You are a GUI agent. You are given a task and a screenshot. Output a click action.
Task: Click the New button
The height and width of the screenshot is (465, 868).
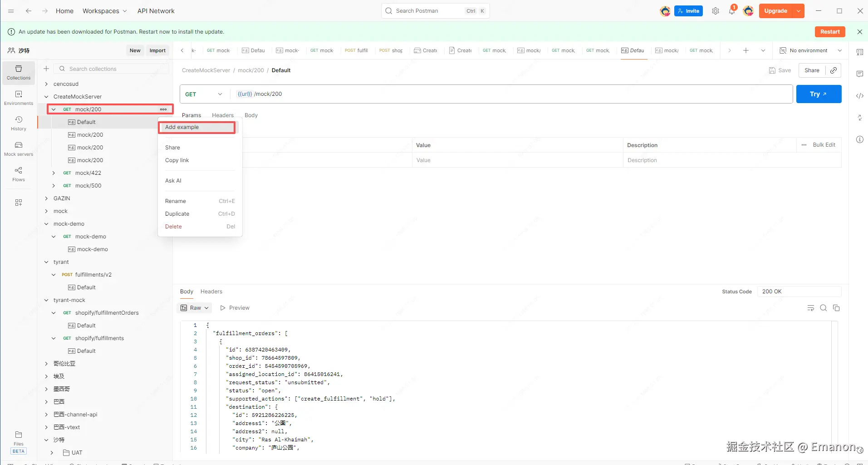pyautogui.click(x=135, y=50)
